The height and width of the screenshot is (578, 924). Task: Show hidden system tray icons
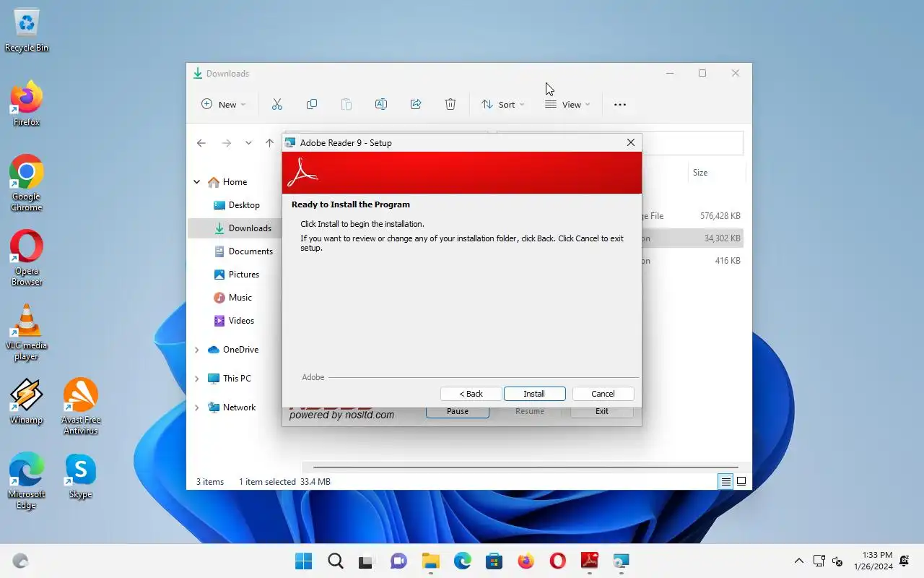pos(799,561)
